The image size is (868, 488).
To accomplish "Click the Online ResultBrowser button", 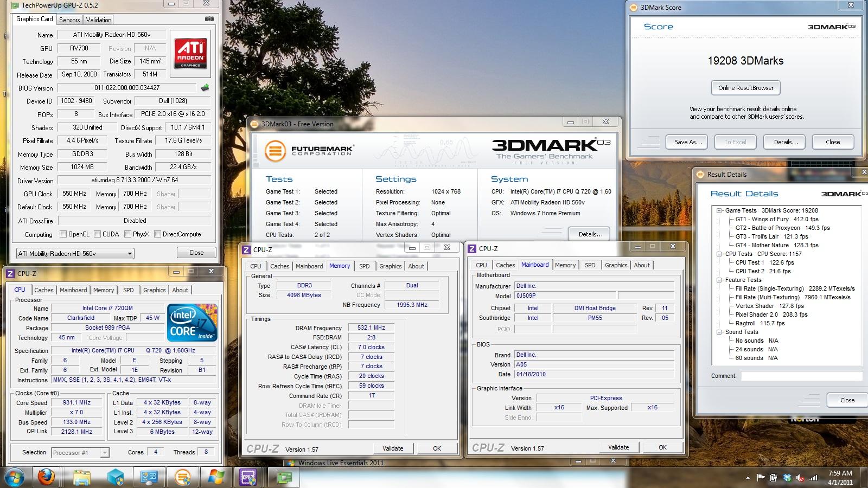I will coord(746,88).
